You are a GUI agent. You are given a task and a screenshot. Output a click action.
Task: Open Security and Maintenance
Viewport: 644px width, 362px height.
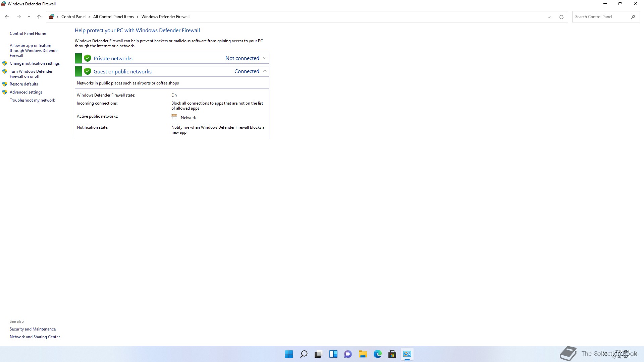[33, 329]
